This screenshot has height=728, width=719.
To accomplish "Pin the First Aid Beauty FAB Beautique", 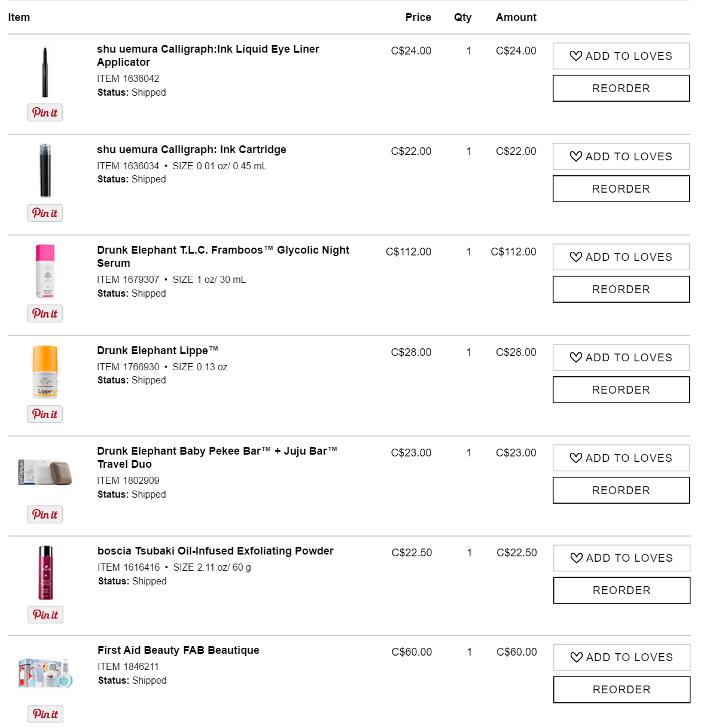I will coord(45,714).
